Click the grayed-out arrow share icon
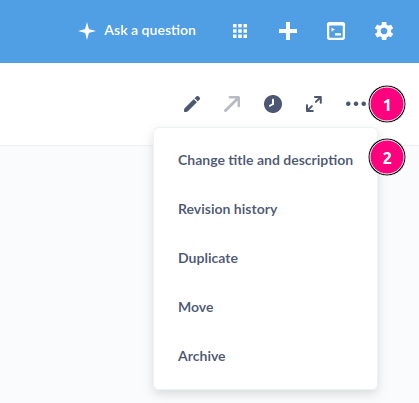This screenshot has width=419, height=403. (232, 104)
